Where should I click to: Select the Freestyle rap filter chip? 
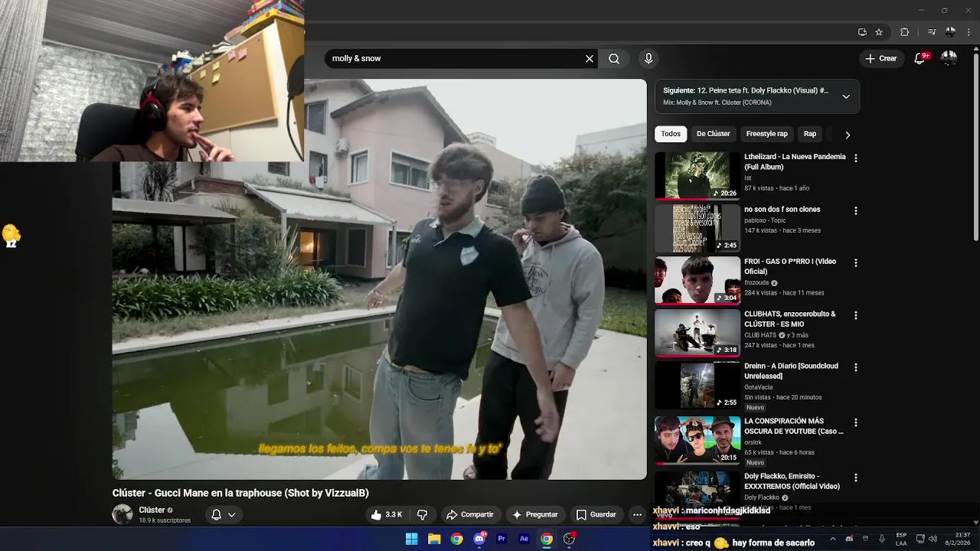click(x=767, y=134)
